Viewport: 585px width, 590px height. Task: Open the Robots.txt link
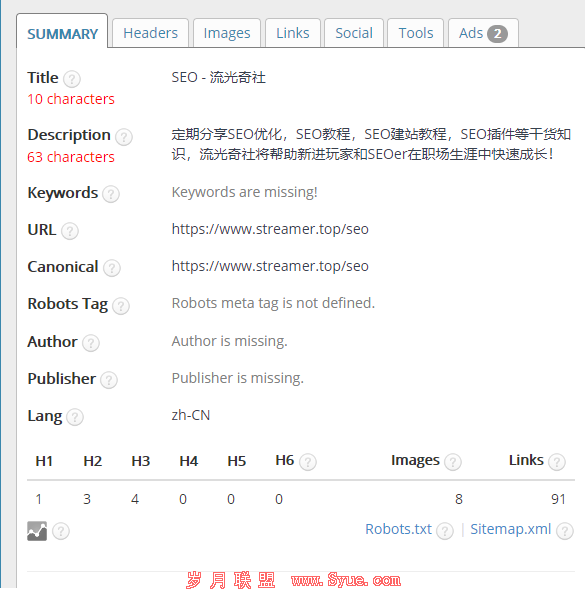(x=398, y=529)
